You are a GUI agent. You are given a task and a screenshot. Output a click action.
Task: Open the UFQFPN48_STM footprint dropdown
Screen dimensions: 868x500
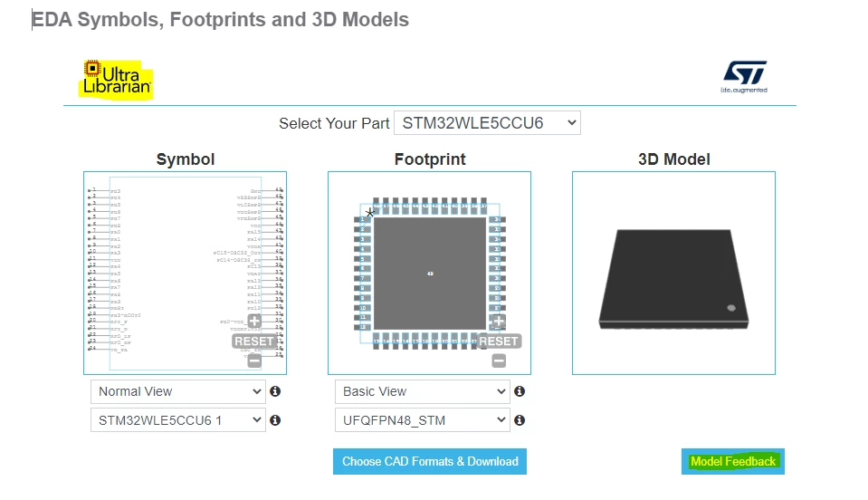click(x=423, y=420)
